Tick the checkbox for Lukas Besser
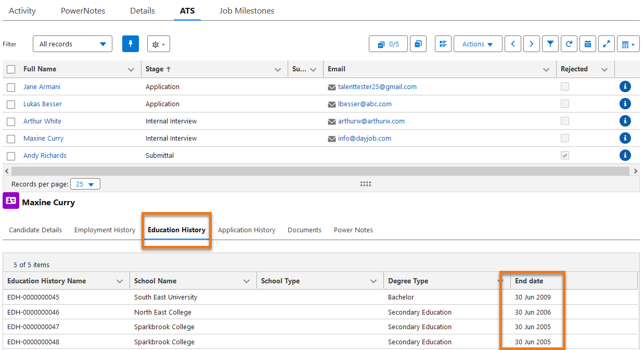 coord(11,104)
